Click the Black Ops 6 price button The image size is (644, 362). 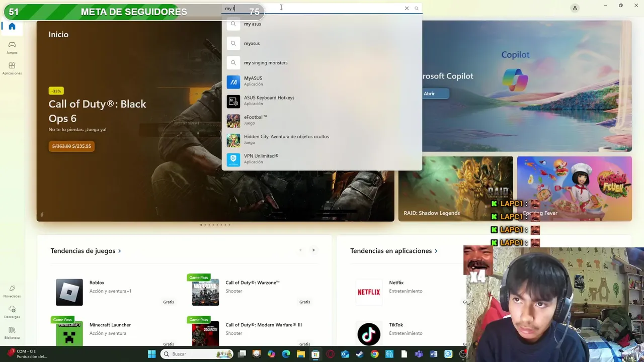[x=71, y=146]
